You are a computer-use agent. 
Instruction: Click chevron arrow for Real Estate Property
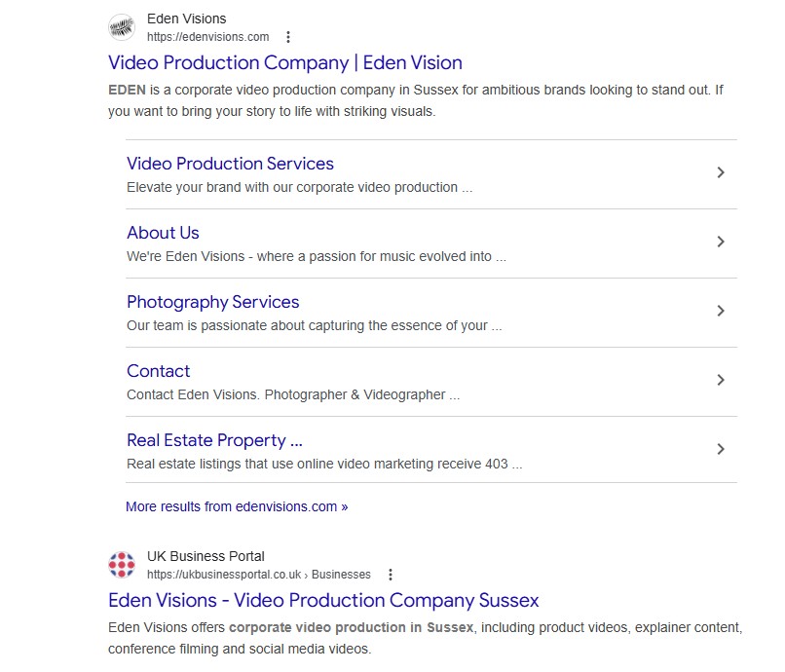(x=721, y=449)
